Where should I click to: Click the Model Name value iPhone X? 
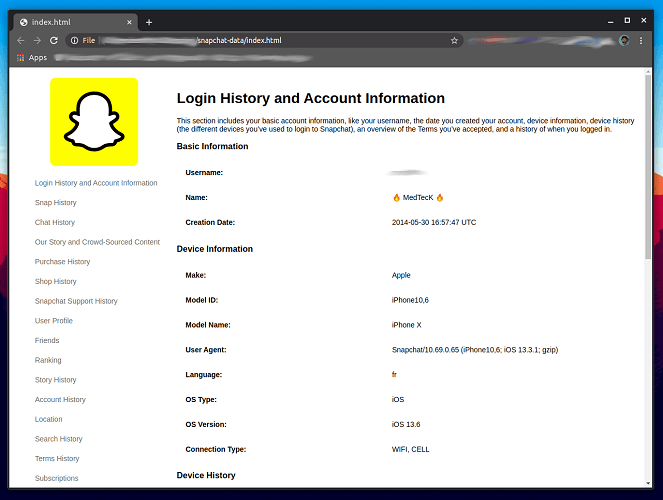406,325
